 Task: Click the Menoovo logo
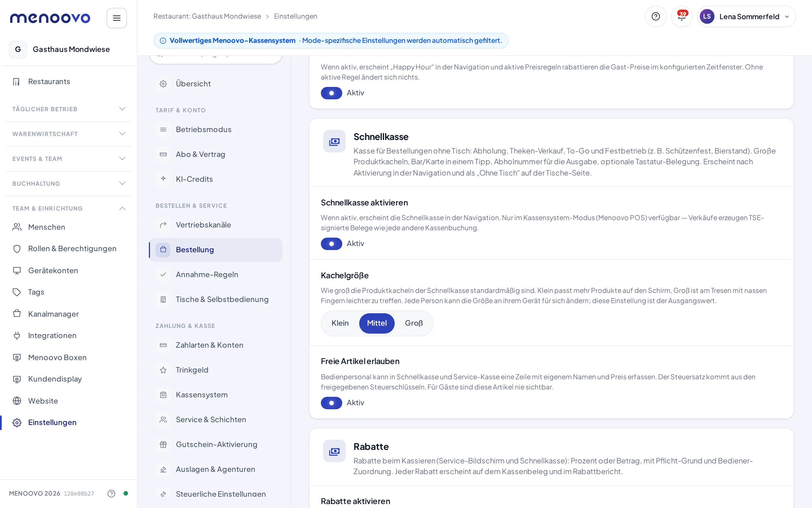pos(50,18)
